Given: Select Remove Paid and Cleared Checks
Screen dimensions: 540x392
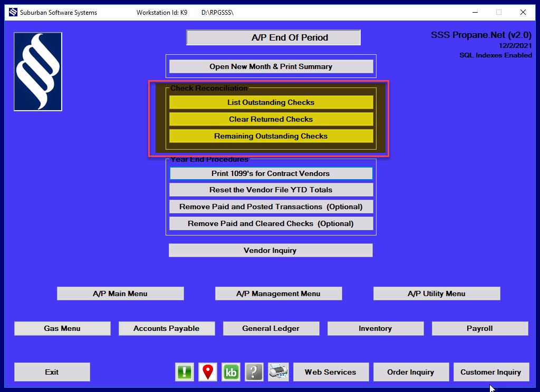Looking at the screenshot, I should pos(271,223).
